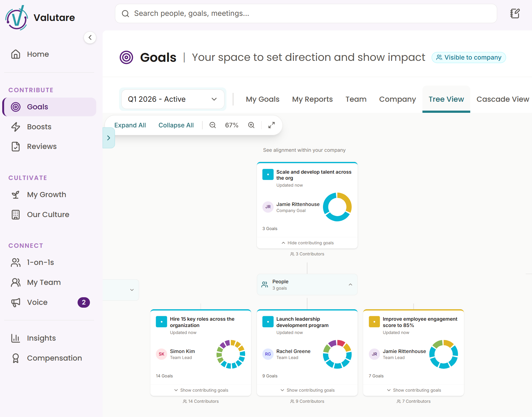Screen dimensions: 532x417
Task: Show contributing goals for Hire 15 key roles
Action: (201, 390)
